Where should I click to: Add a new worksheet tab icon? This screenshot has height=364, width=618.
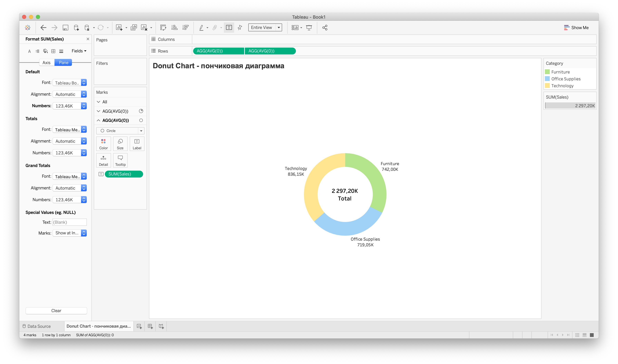139,326
